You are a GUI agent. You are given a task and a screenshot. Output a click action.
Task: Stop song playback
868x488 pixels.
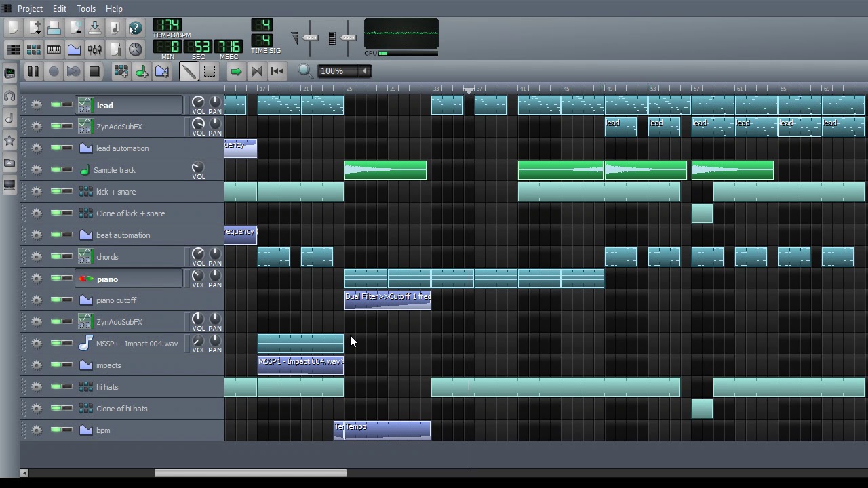(x=94, y=71)
